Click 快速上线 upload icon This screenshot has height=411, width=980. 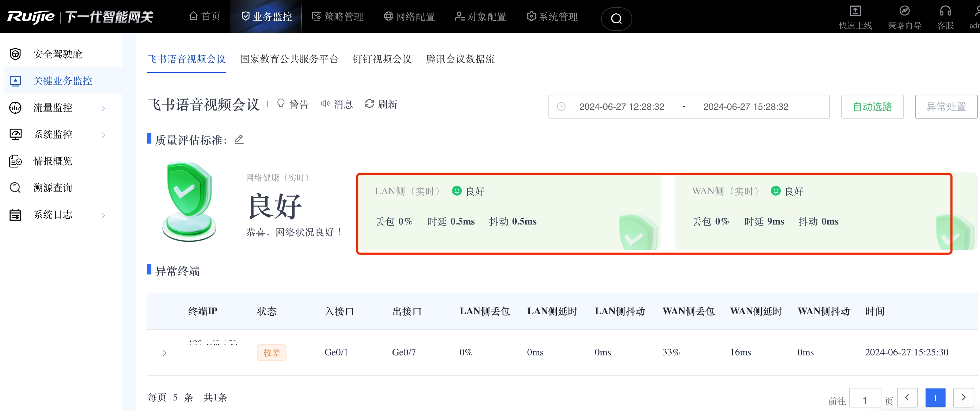pos(855,11)
